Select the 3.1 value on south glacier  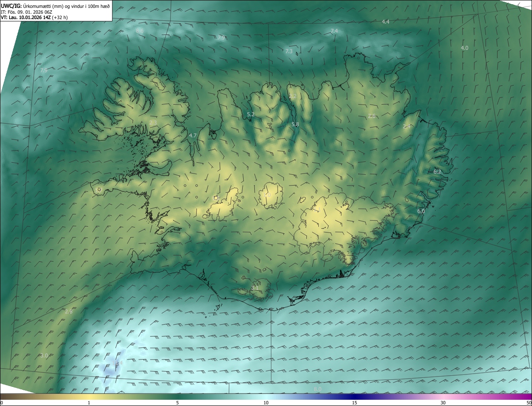click(x=255, y=288)
